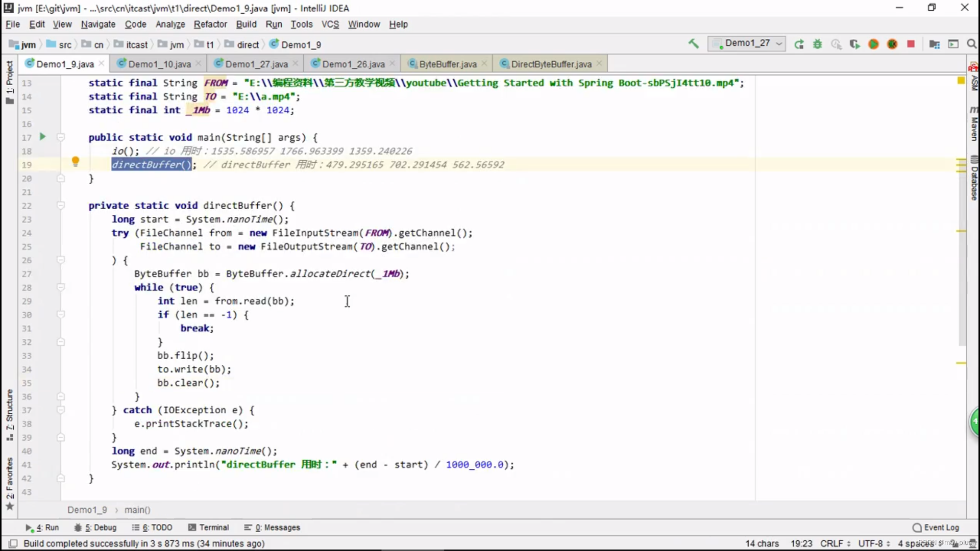This screenshot has height=551, width=980.
Task: Click fold end marker at line 20
Action: (61, 178)
